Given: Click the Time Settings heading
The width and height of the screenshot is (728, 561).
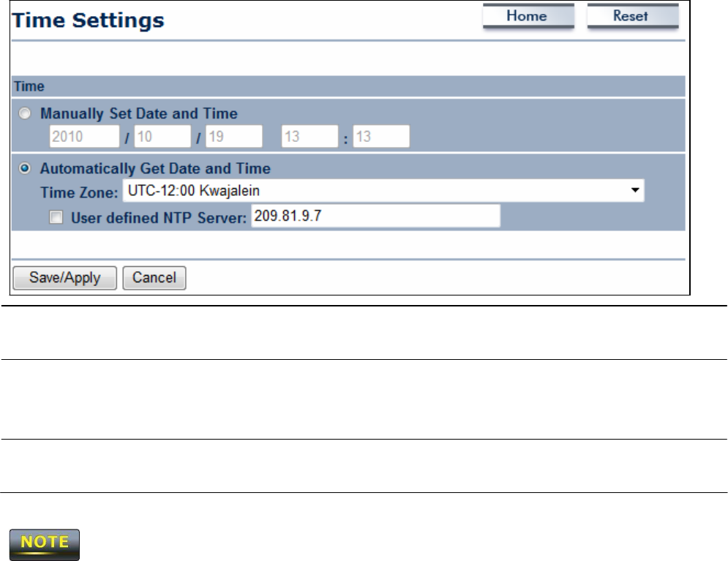Looking at the screenshot, I should [89, 20].
